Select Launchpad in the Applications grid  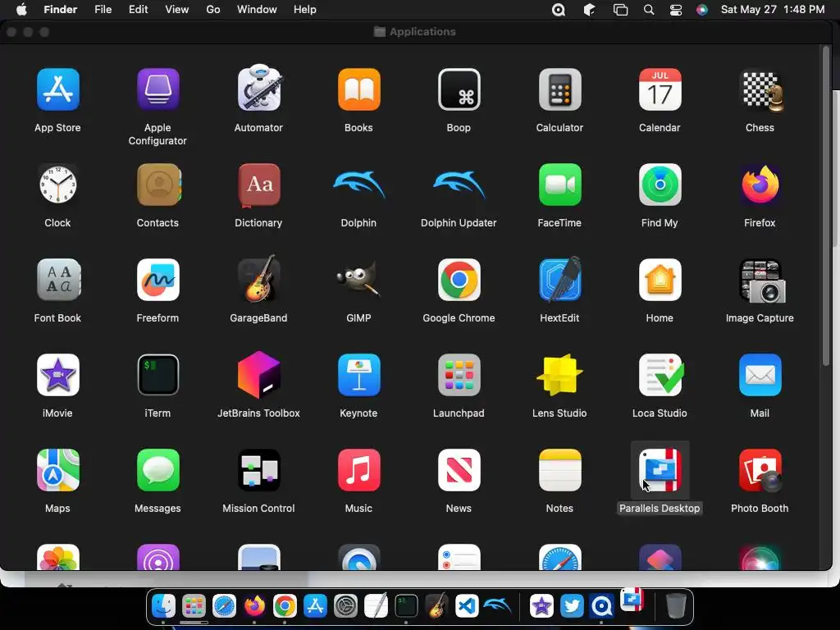pyautogui.click(x=459, y=374)
